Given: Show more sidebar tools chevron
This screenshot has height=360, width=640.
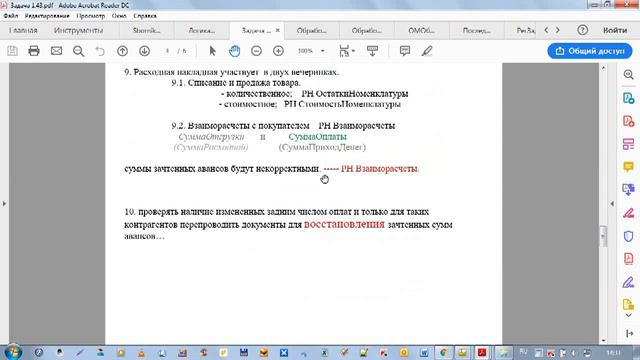Looking at the screenshot, I should point(629,316).
